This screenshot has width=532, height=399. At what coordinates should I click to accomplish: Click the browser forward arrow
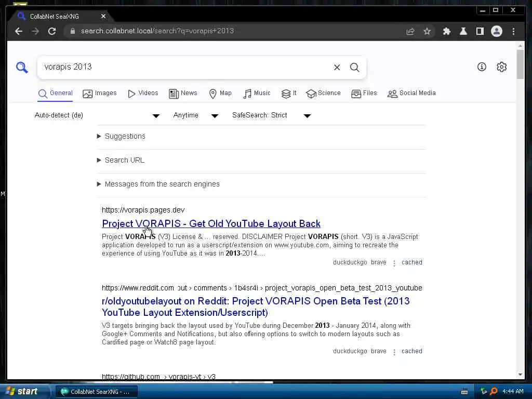[36, 31]
